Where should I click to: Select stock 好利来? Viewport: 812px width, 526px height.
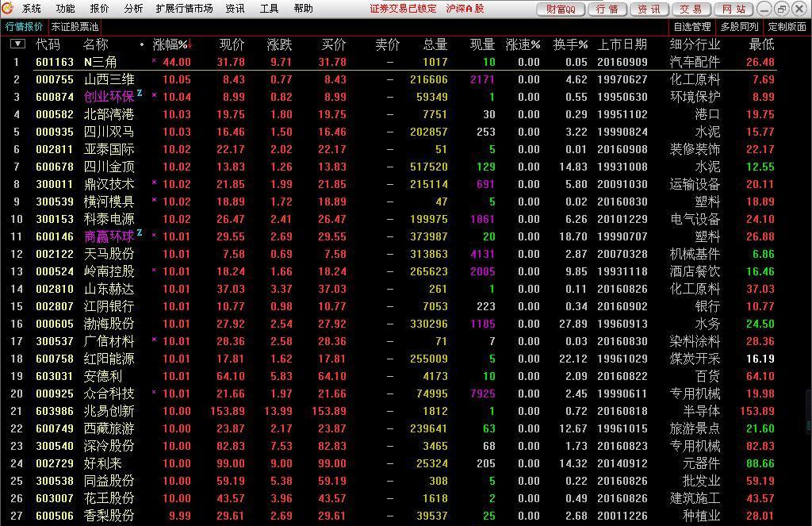tap(103, 464)
